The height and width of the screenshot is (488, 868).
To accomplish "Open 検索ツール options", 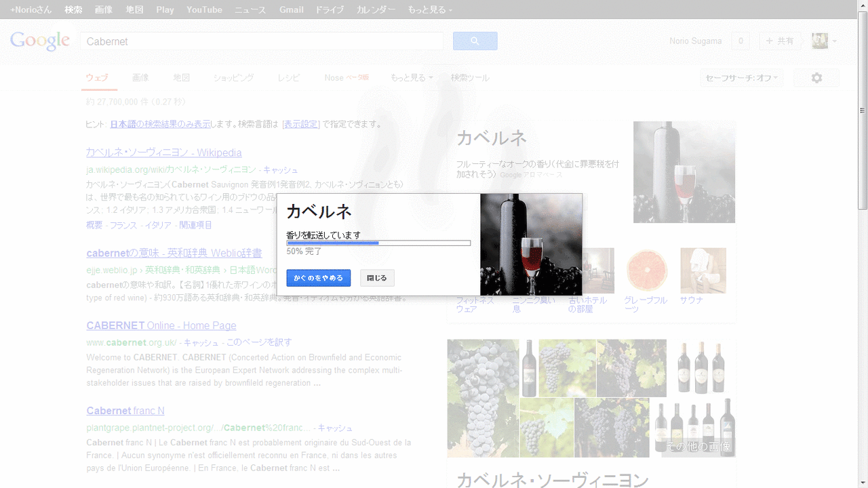I will click(470, 78).
